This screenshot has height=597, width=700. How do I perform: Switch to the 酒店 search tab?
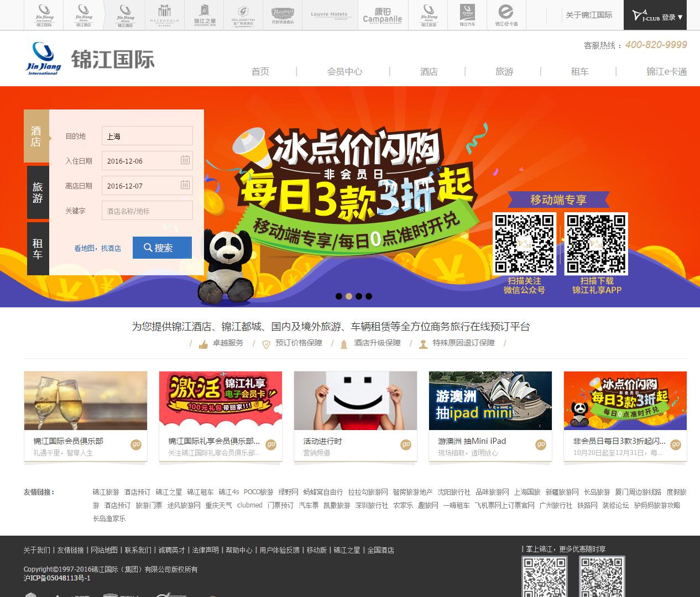tap(36, 137)
